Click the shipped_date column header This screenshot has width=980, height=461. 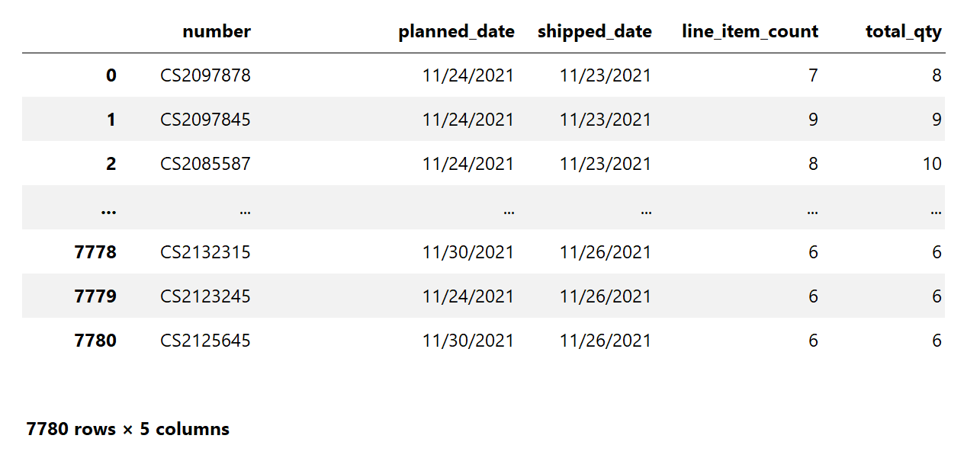point(594,32)
